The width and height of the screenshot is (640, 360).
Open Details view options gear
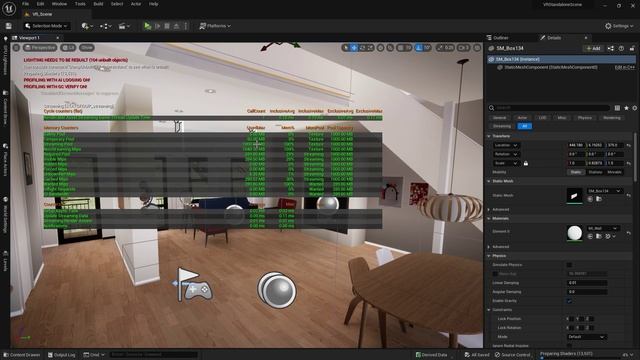635,108
